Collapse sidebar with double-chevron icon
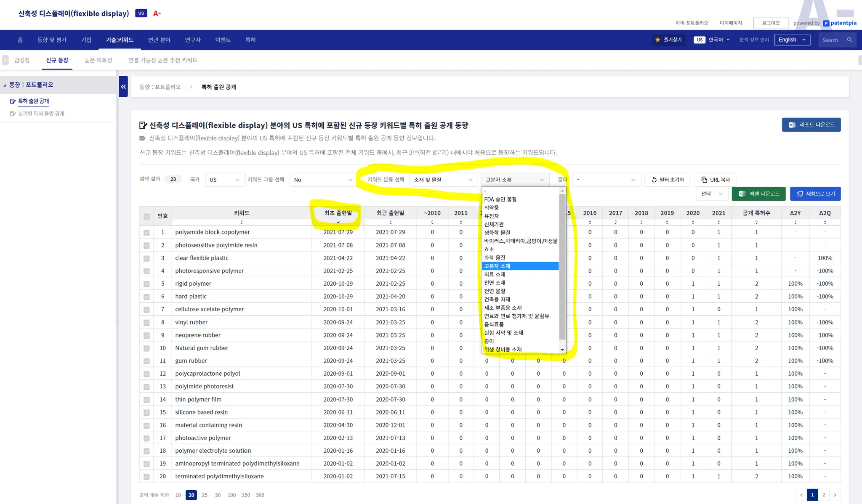 click(x=123, y=87)
